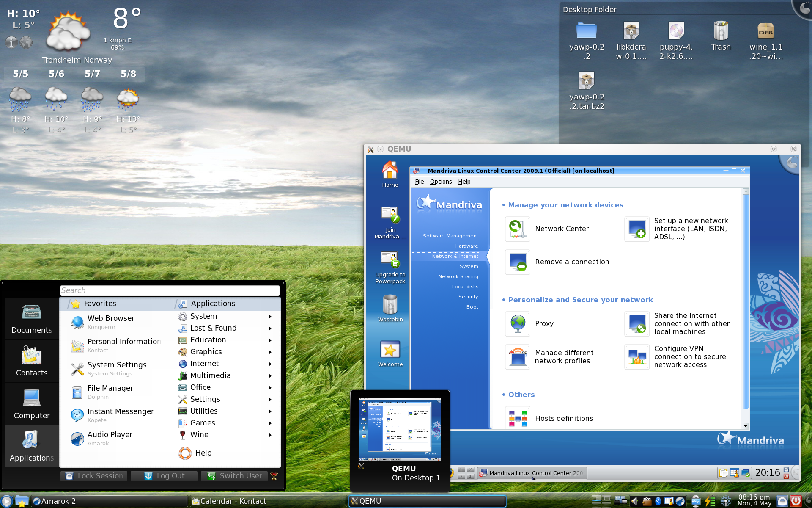
Task: Click weather widget info icon
Action: coord(11,42)
